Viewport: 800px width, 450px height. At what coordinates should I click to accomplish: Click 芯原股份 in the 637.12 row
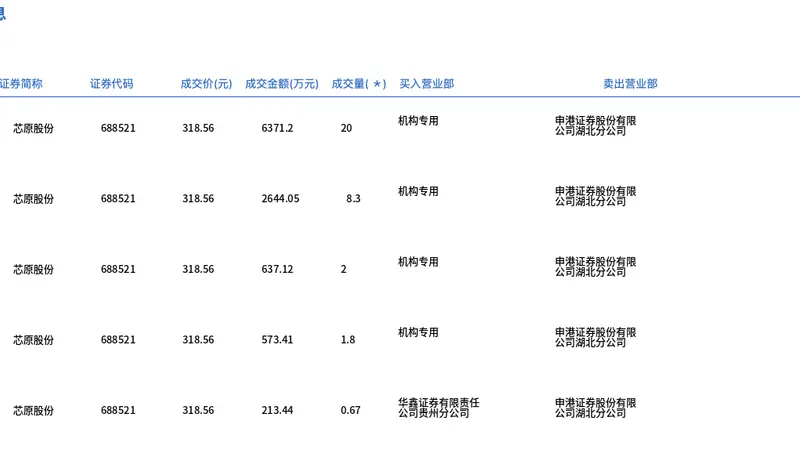[34, 269]
